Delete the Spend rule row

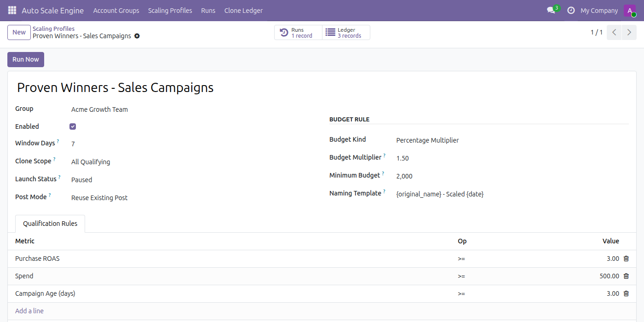pos(626,276)
